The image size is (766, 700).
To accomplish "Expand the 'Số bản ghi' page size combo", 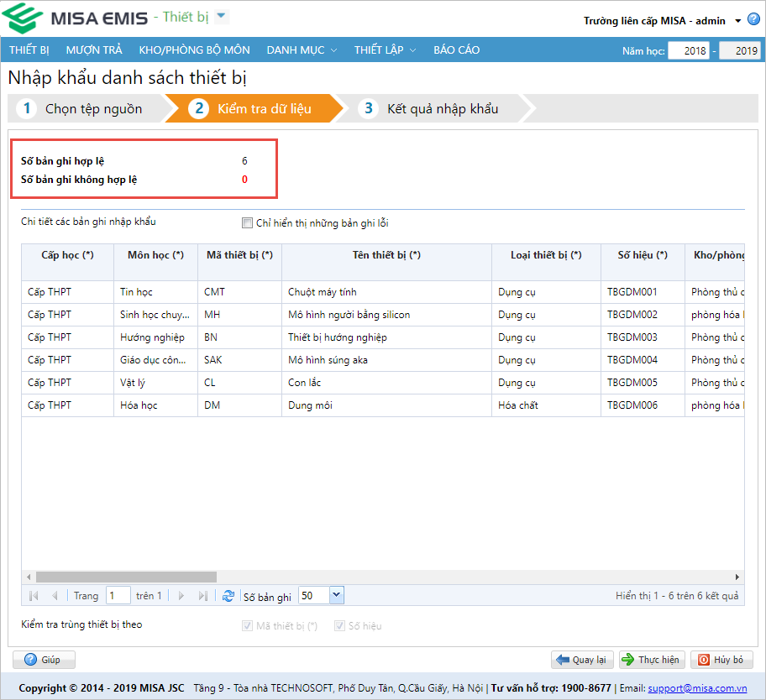I will coord(336,596).
